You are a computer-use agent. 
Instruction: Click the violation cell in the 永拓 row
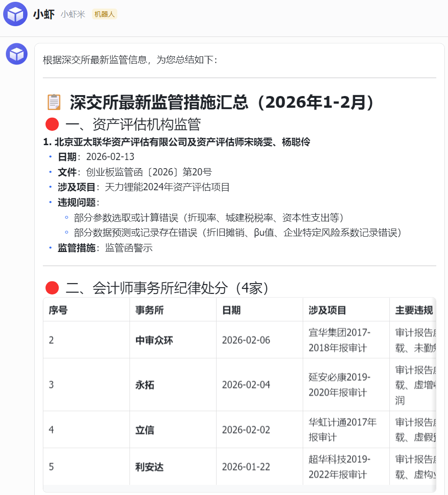point(413,385)
